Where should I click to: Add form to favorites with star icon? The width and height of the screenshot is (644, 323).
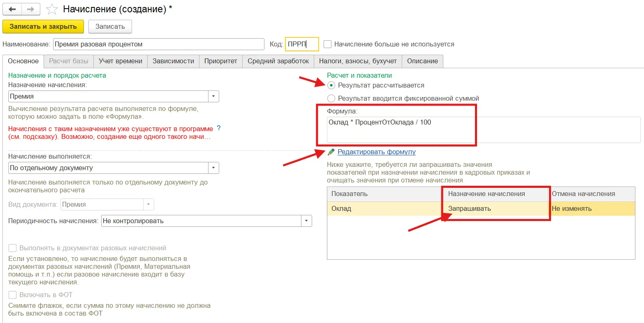[52, 9]
